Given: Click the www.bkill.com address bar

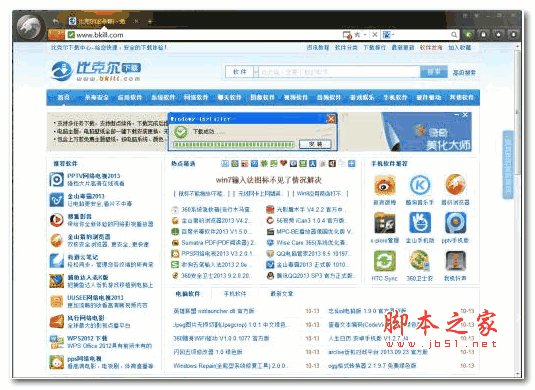Looking at the screenshot, I should tap(205, 35).
